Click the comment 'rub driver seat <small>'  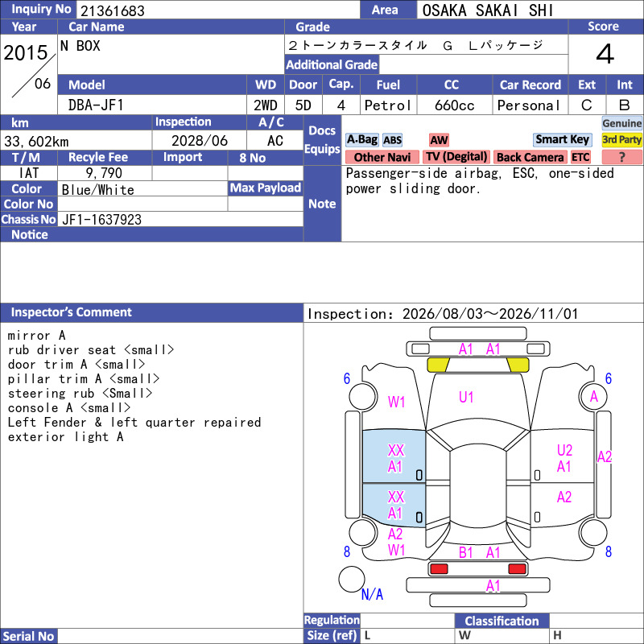pos(91,350)
